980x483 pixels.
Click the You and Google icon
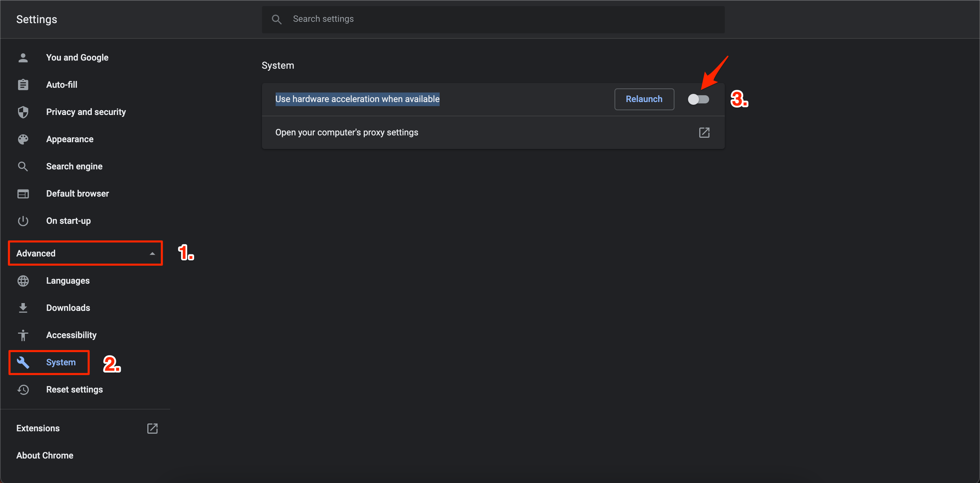23,57
